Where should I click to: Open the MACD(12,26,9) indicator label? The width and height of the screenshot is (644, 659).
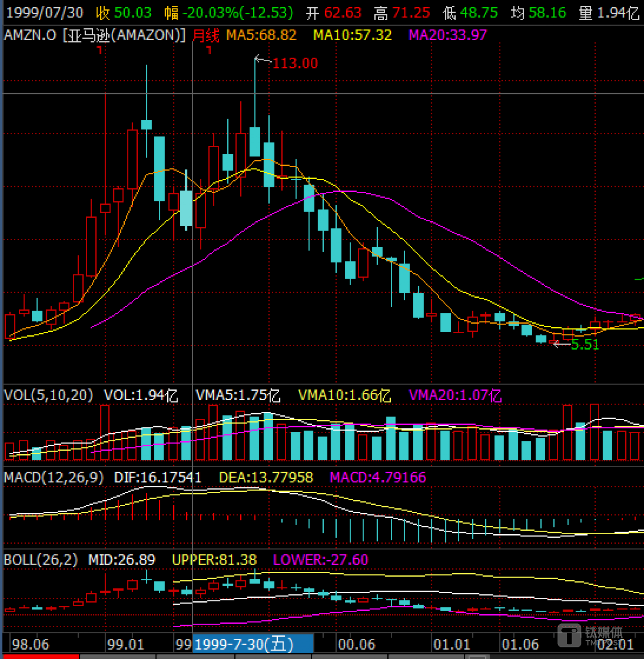(x=53, y=477)
